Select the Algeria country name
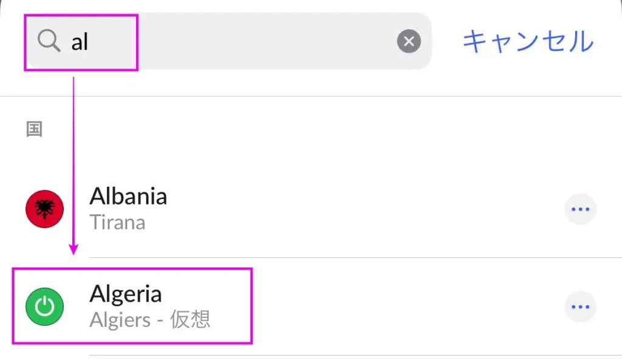The height and width of the screenshot is (364, 622). click(126, 294)
